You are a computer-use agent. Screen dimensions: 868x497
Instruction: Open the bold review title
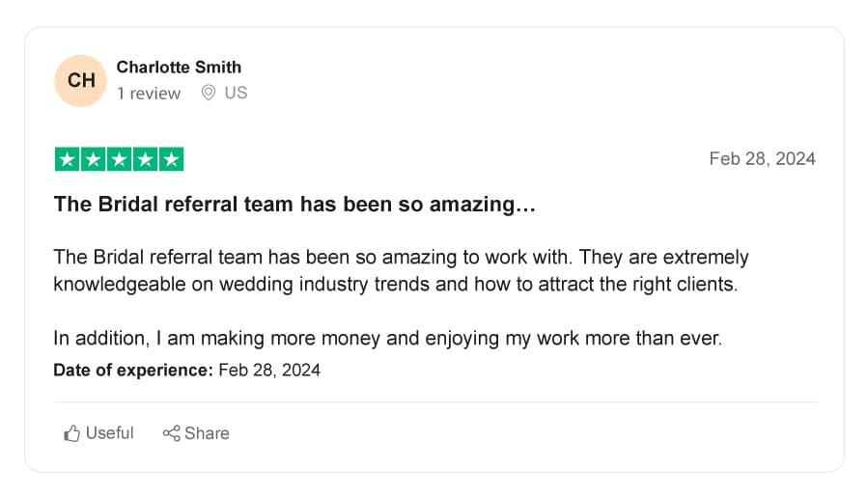294,205
